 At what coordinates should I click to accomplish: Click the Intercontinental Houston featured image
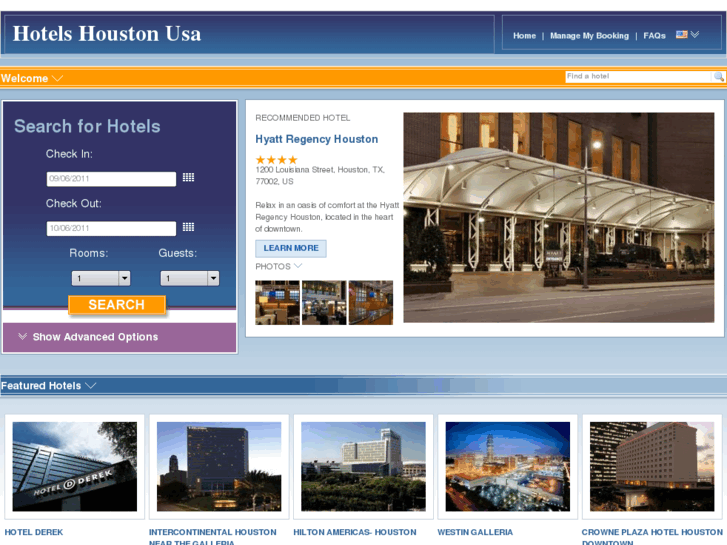(x=219, y=467)
